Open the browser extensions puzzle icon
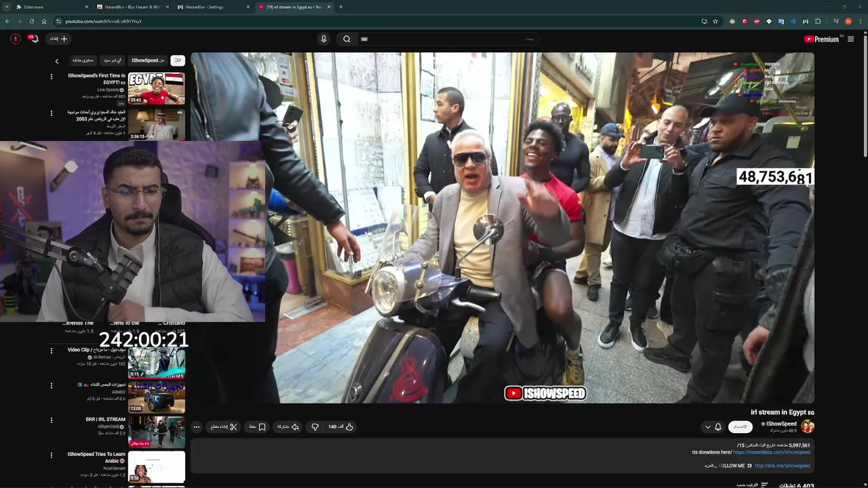 (818, 21)
